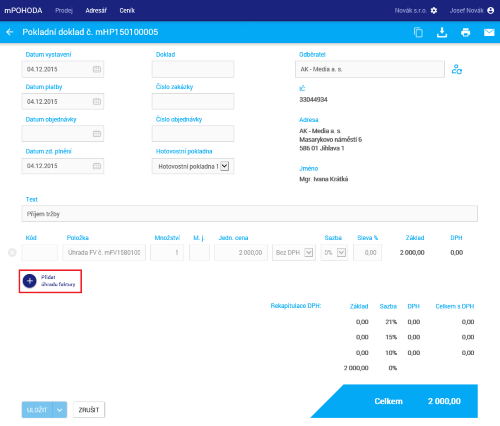Viewport: 500px width, 426px height.
Task: Open Novák s.r.o. settings gear
Action: pos(434,10)
